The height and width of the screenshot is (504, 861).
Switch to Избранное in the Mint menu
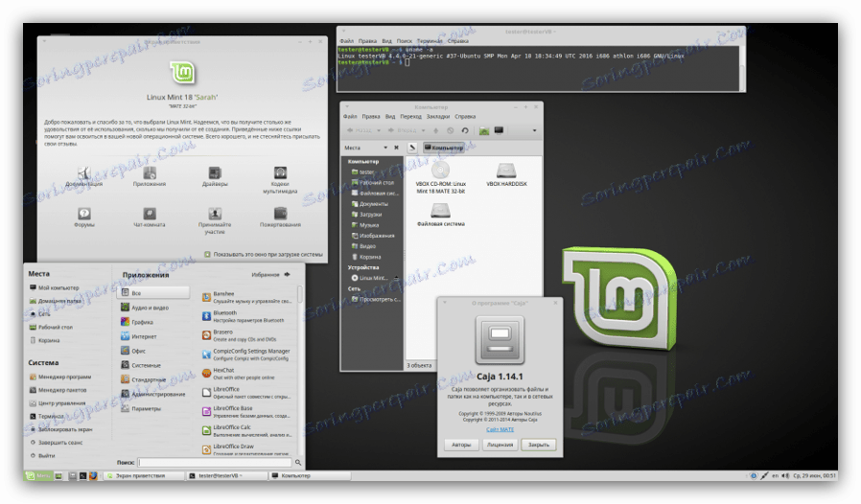271,274
